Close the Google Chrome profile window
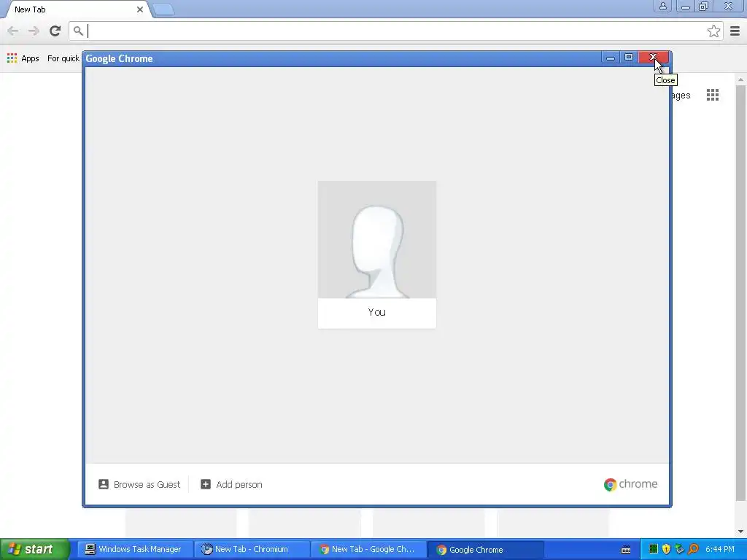The height and width of the screenshot is (560, 747). [653, 57]
